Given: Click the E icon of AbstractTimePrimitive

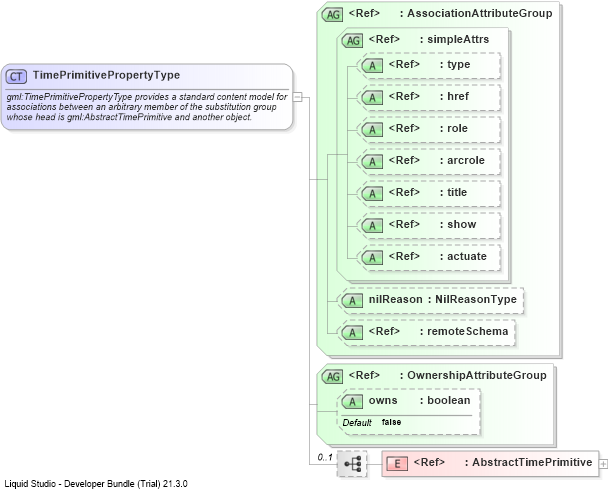Looking at the screenshot, I should point(397,463).
